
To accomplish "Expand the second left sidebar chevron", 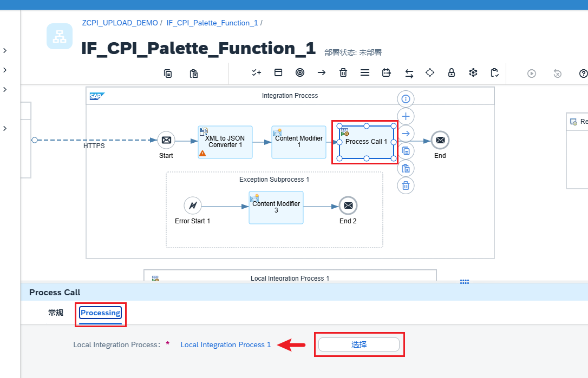I will [x=5, y=70].
